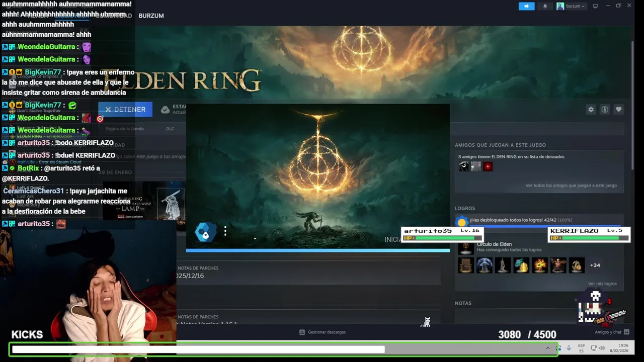Show game information (i) icon
The image size is (644, 362).
605,109
